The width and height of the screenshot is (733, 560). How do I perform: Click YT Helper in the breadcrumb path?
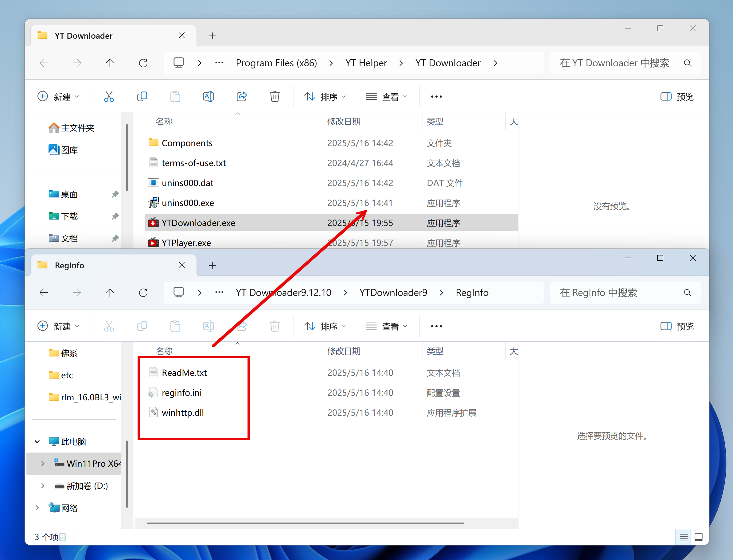click(x=366, y=63)
